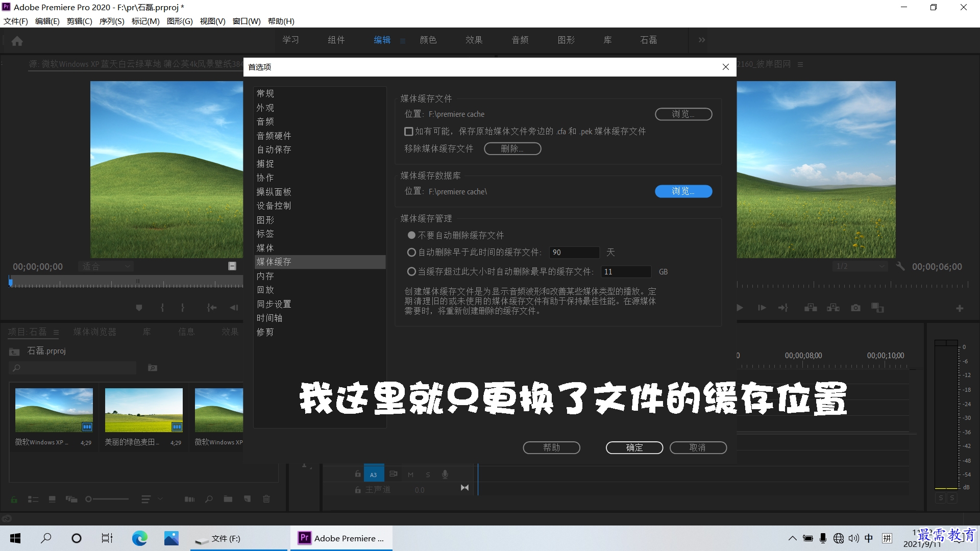Click the Add Marker icon in source monitor
The height and width of the screenshot is (551, 980).
click(139, 308)
